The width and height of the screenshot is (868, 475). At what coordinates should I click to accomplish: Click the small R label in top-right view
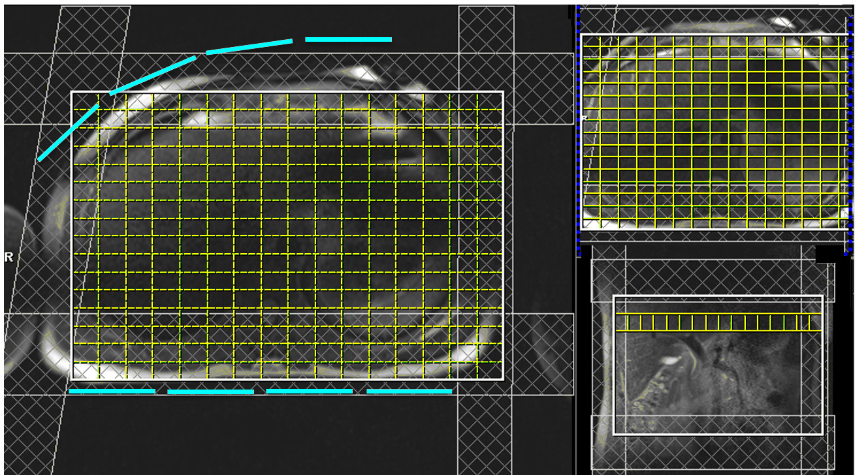(x=584, y=119)
